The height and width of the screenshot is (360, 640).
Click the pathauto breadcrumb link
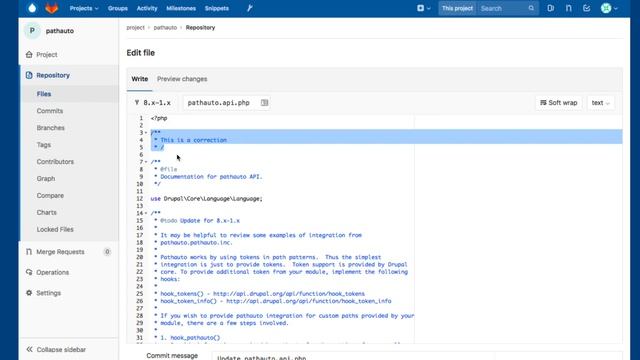click(165, 28)
